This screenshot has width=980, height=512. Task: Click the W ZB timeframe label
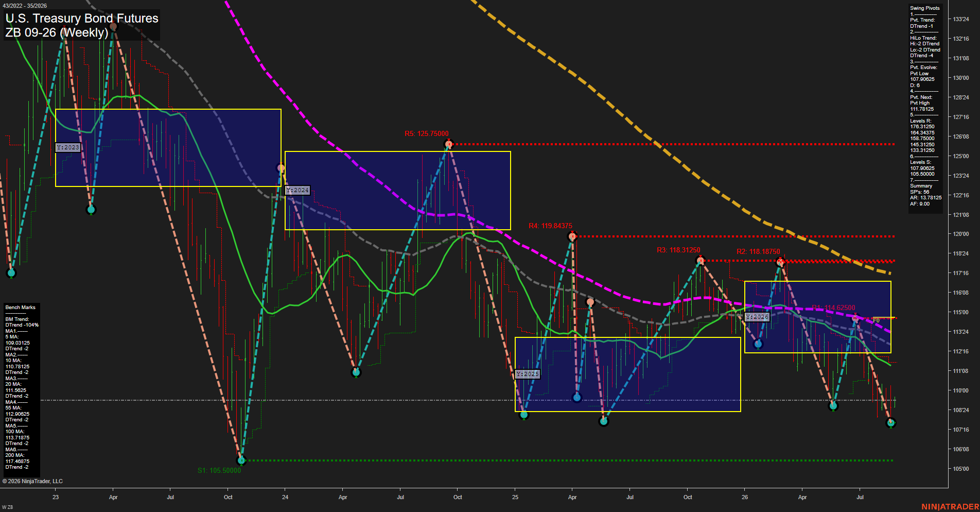coord(7,507)
